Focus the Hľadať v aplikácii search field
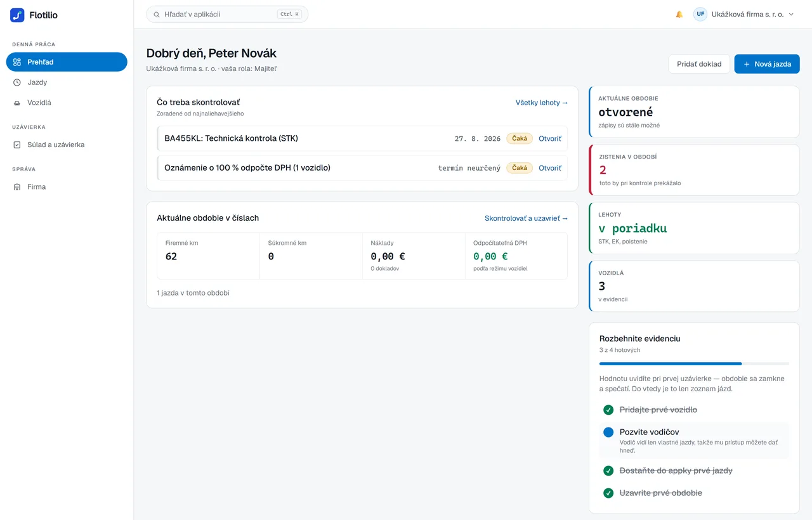The image size is (812, 520). 227,14
